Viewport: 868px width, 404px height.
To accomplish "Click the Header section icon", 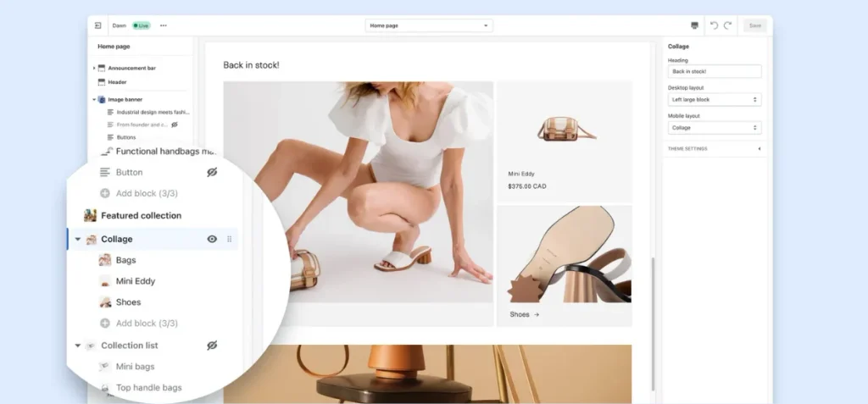I will pyautogui.click(x=102, y=82).
